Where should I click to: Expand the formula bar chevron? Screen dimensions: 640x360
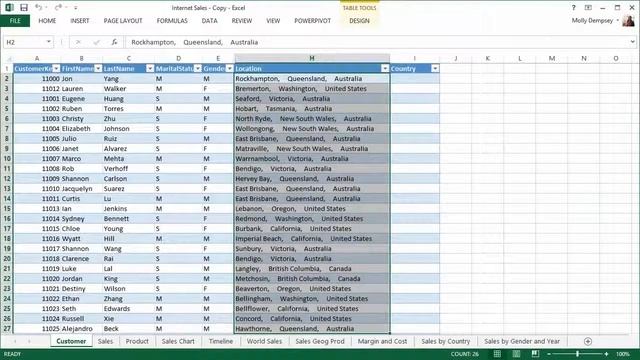[632, 42]
